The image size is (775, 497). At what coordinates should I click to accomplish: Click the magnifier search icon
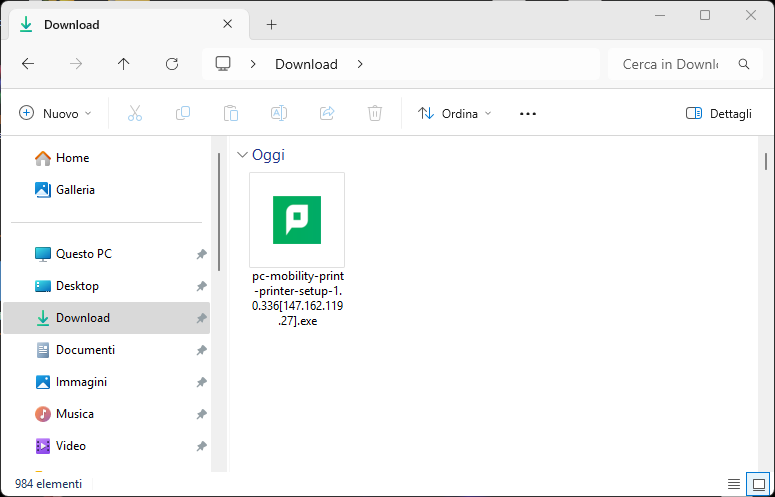pyautogui.click(x=743, y=64)
